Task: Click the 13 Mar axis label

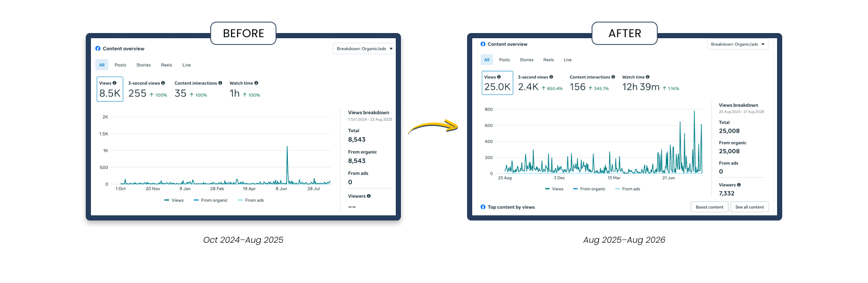Action: click(x=614, y=178)
